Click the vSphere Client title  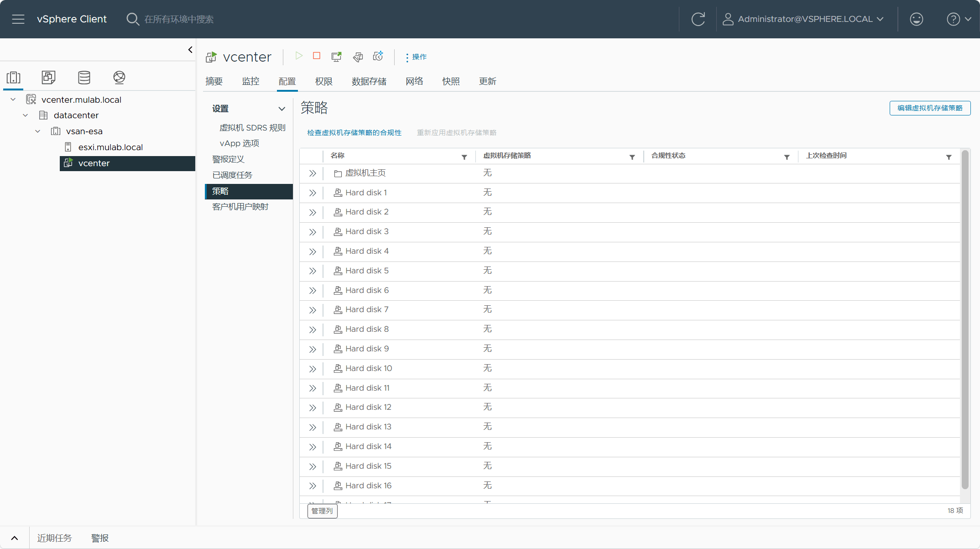point(72,19)
